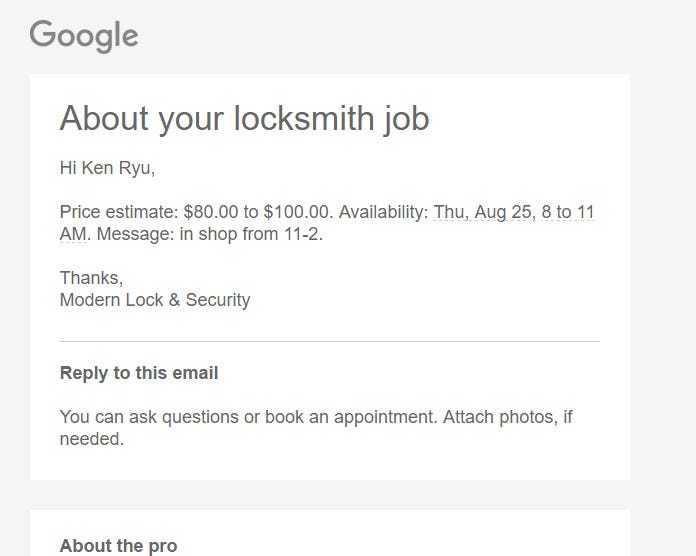Click the 'Availability:' label
This screenshot has height=556, width=696.
tap(384, 212)
